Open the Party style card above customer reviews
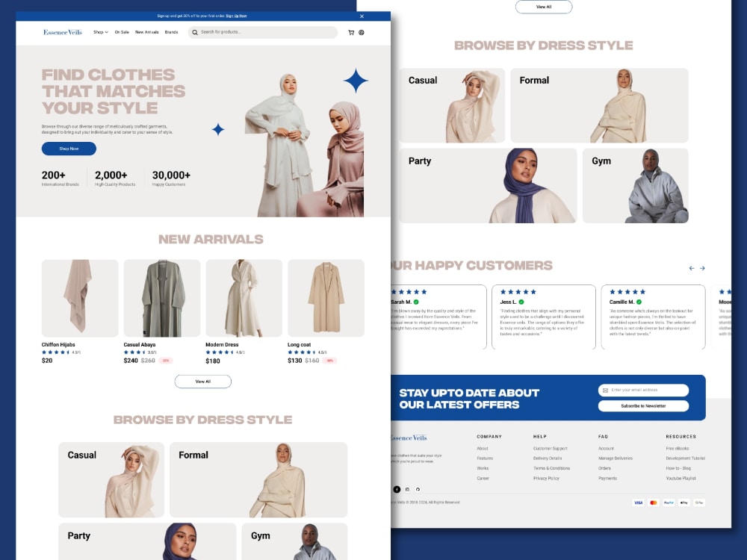Viewport: 747px width, 560px height. (x=488, y=186)
